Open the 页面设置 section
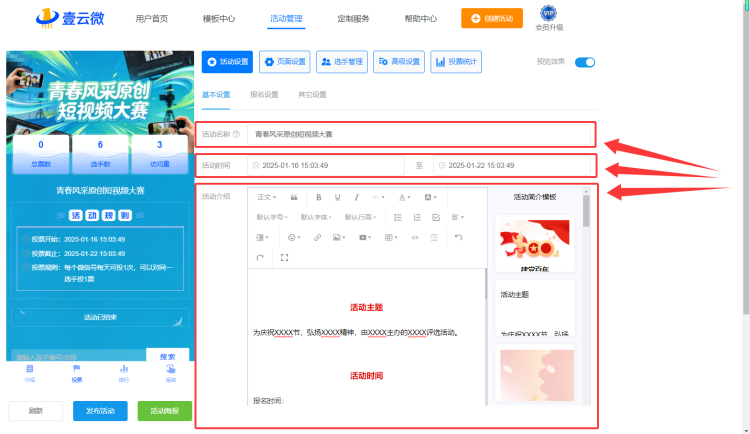Viewport: 750px width, 434px height. (285, 62)
